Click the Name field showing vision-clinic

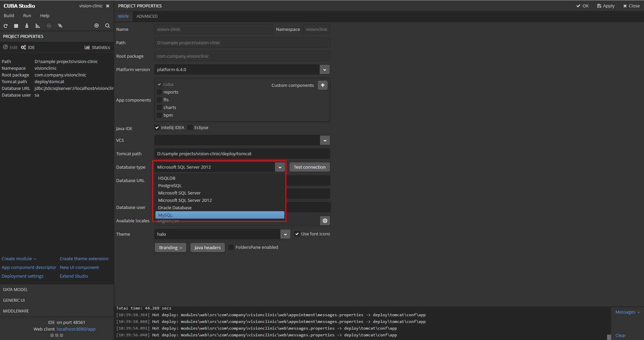(213, 30)
